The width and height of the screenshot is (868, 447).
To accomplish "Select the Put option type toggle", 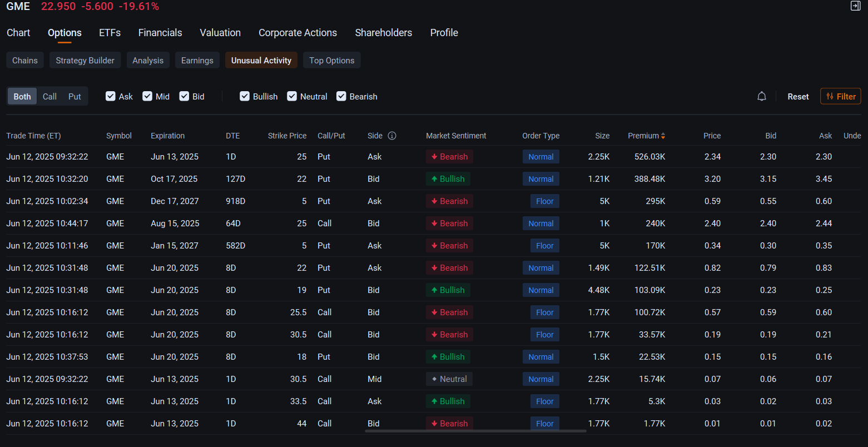I will [x=75, y=96].
